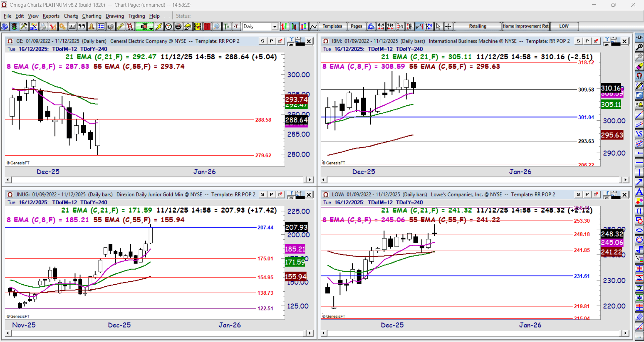Click the camera snapshot toolbar icon
Viewport: 644px width, 342px height.
coord(111,26)
